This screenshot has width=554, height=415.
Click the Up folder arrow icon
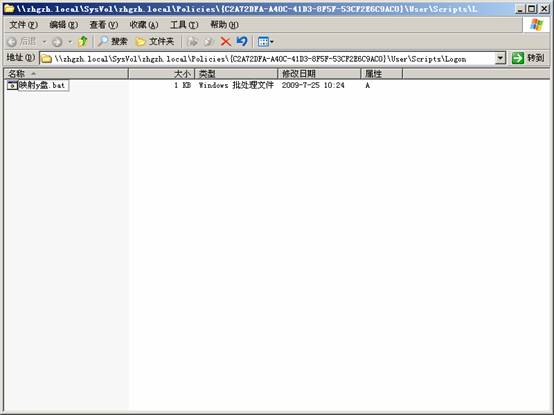(83, 42)
